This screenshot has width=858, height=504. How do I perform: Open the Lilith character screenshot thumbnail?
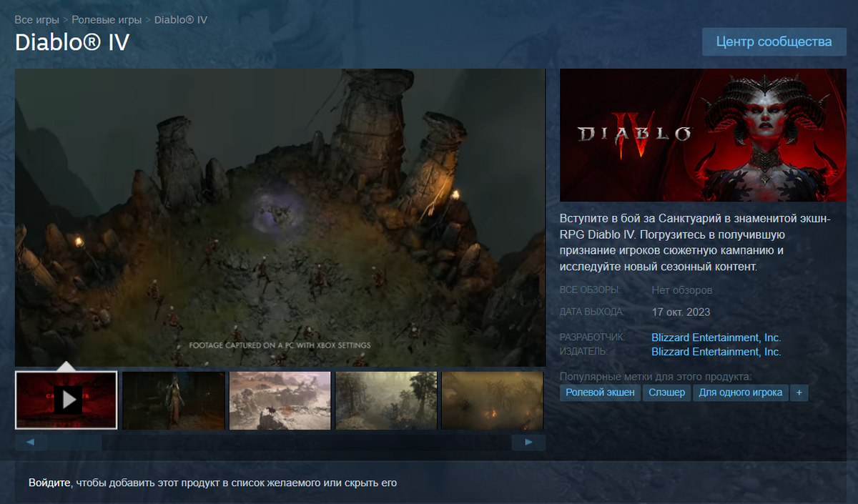pyautogui.click(x=173, y=400)
